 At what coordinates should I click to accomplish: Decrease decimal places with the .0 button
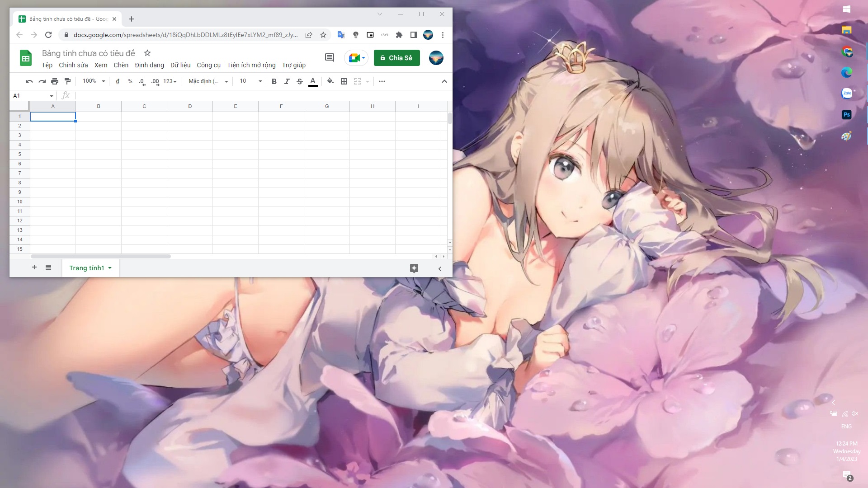142,82
